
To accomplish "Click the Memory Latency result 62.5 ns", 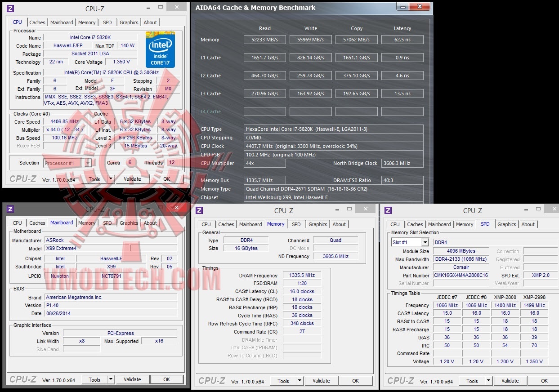I will pos(402,40).
